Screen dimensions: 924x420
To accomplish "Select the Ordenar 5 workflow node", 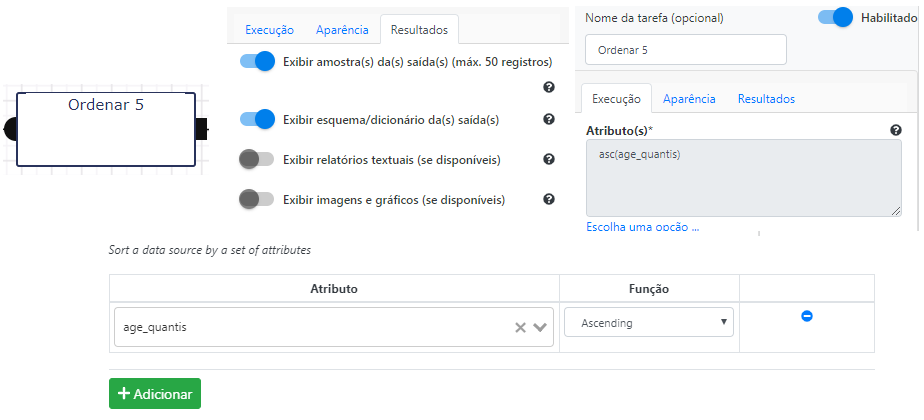I will coord(106,130).
